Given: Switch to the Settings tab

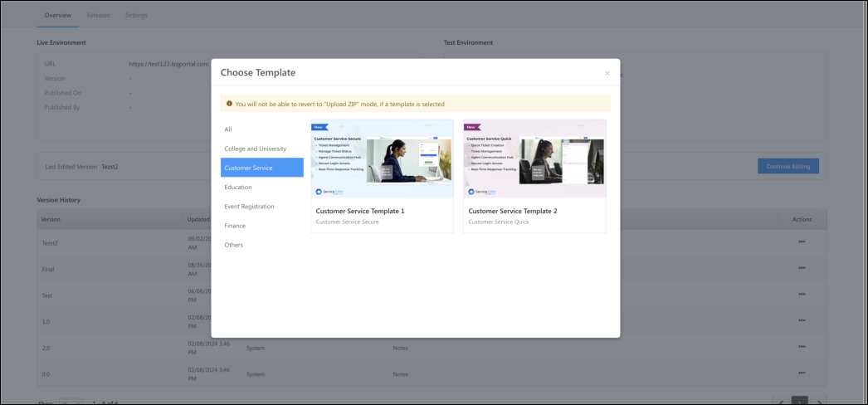Looking at the screenshot, I should tap(136, 15).
